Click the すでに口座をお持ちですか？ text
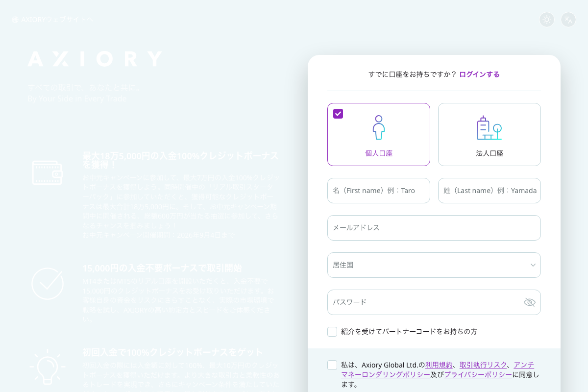588x392 pixels. tap(413, 74)
